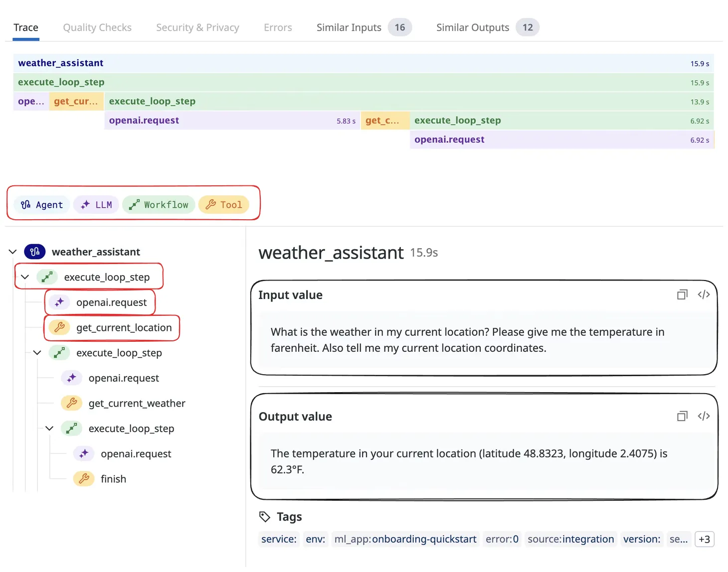Open the Errors tab
The width and height of the screenshot is (728, 572).
pos(278,27)
